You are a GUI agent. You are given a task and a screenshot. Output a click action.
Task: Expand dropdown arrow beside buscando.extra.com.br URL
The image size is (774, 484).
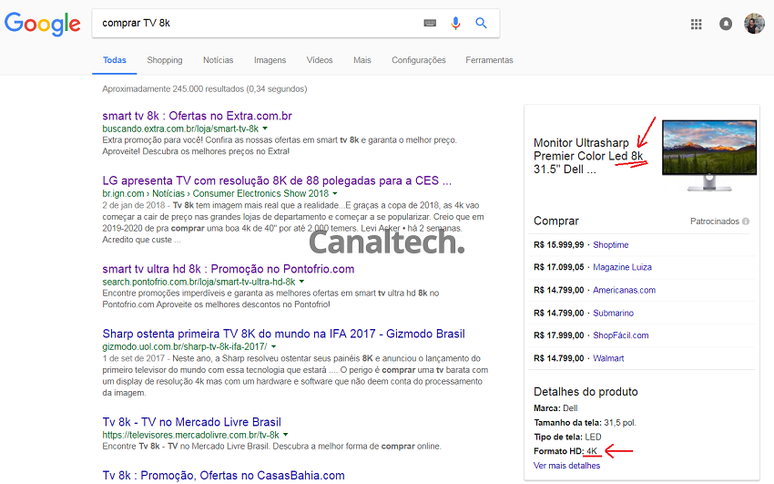point(265,128)
